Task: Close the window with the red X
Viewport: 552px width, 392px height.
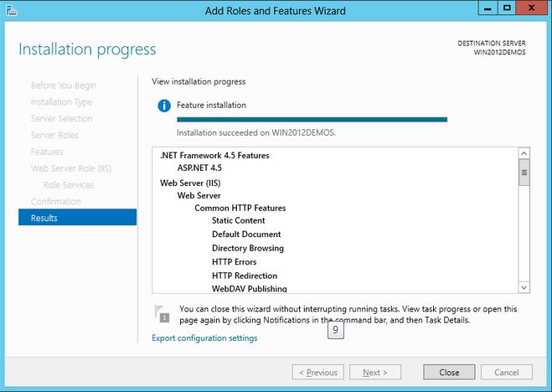Action: (x=532, y=8)
